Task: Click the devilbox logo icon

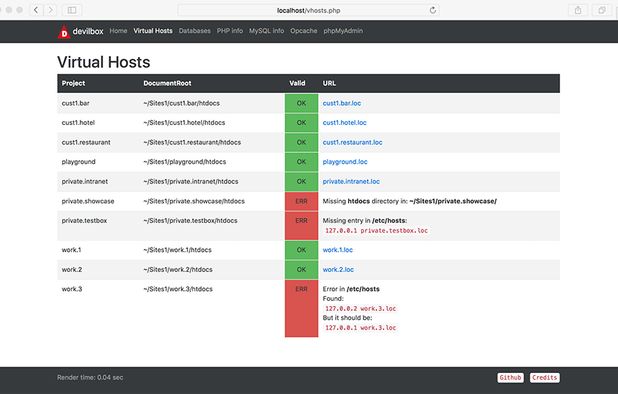Action: [x=64, y=32]
